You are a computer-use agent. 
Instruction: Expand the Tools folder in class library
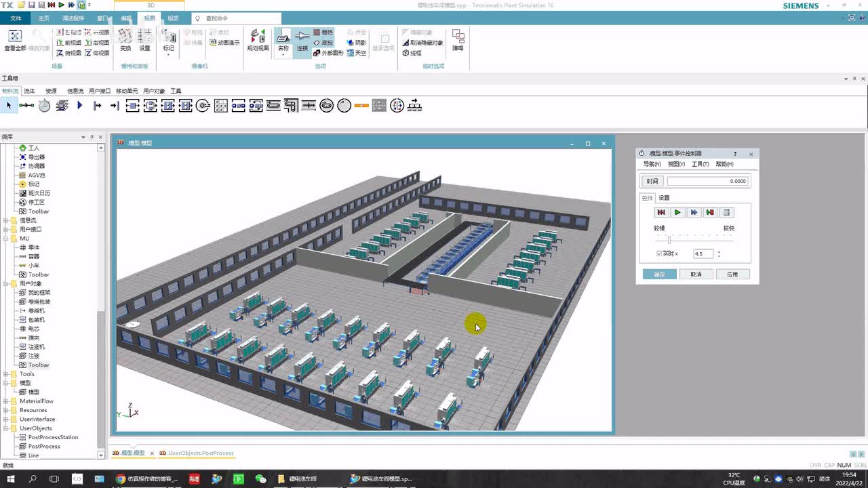(x=6, y=374)
